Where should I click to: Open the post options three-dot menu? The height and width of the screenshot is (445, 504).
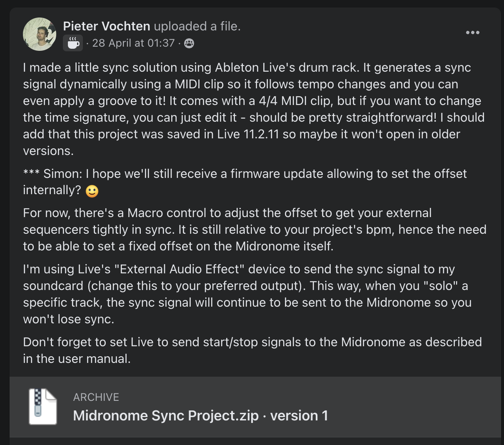click(472, 32)
